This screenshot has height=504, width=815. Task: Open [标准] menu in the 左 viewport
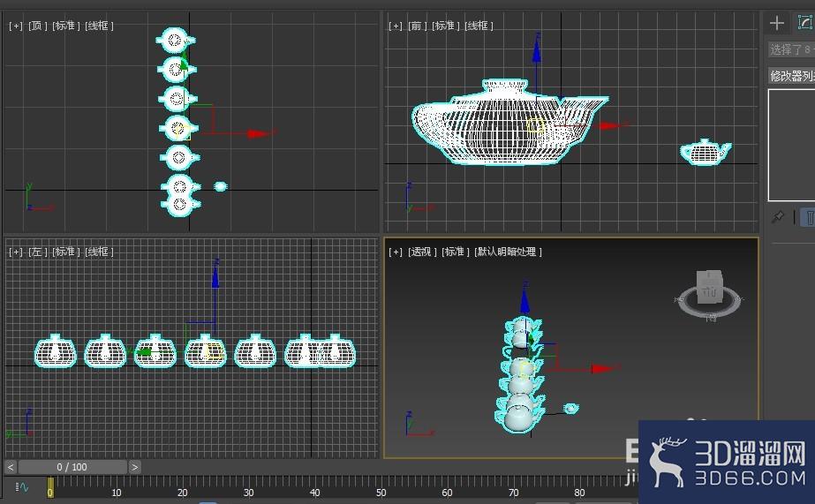[x=66, y=252]
